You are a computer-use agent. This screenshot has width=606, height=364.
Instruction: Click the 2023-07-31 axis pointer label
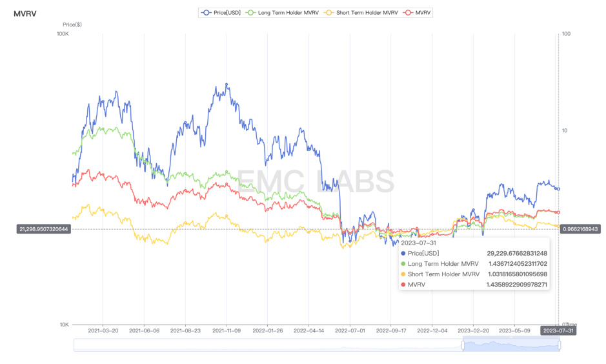[558, 330]
